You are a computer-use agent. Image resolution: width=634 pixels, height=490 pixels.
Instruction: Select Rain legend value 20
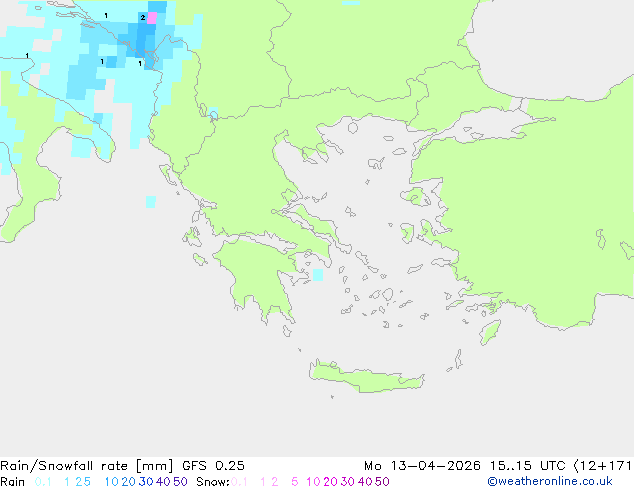point(128,482)
